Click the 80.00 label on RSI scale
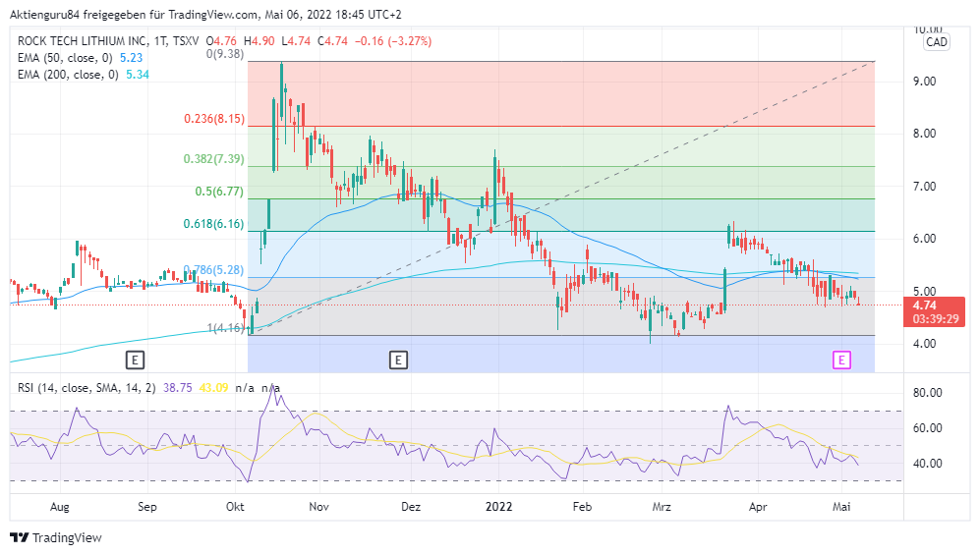The image size is (980, 555). coord(928,393)
